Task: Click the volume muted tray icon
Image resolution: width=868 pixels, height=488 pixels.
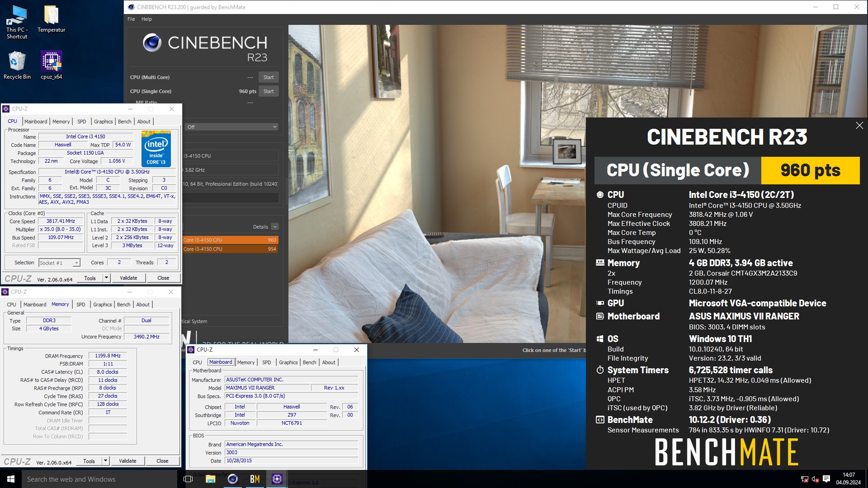Action: tap(816, 479)
